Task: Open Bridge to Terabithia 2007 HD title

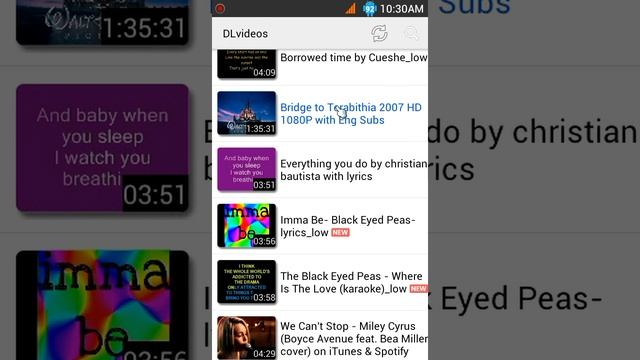Action: click(351, 113)
